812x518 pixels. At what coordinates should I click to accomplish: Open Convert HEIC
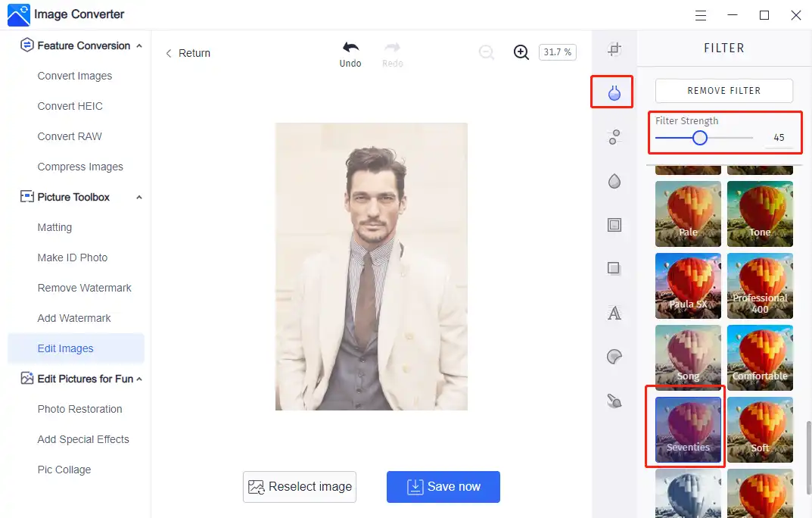point(70,106)
